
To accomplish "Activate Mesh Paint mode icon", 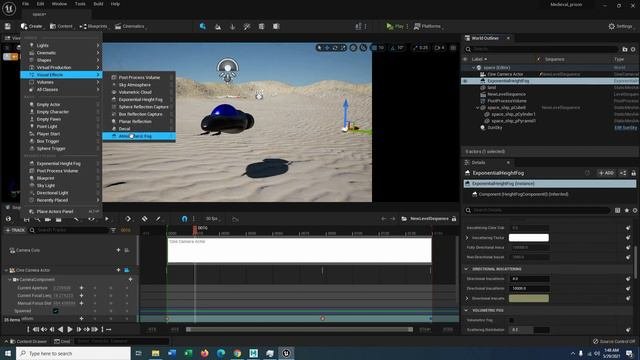I will [247, 26].
